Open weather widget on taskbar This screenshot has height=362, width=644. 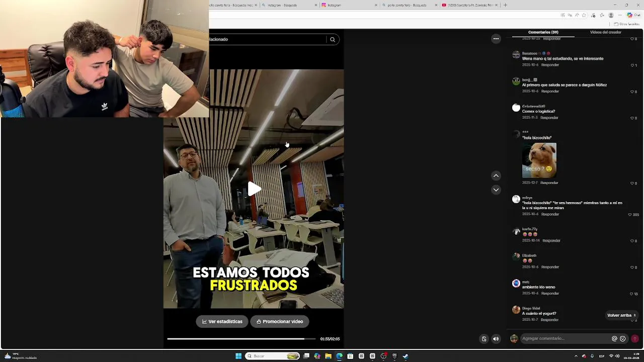[20, 356]
